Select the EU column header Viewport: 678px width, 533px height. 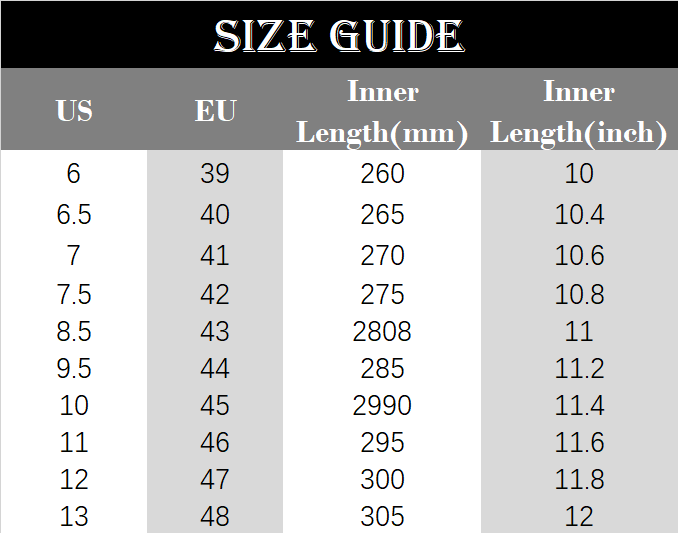click(215, 110)
